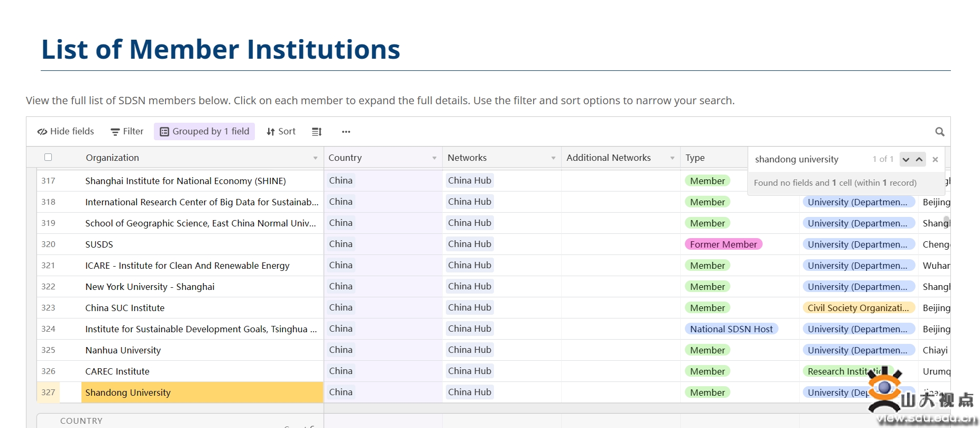Go to next search match arrow

tap(906, 159)
